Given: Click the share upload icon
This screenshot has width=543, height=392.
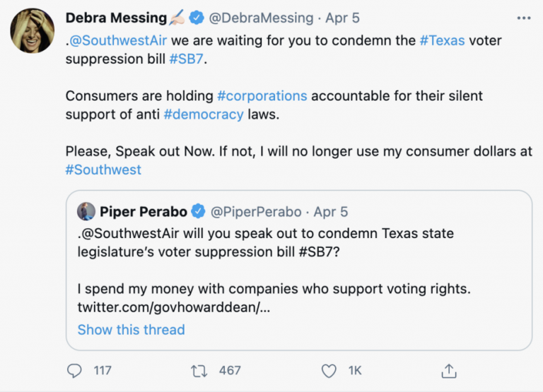Looking at the screenshot, I should click(x=448, y=370).
